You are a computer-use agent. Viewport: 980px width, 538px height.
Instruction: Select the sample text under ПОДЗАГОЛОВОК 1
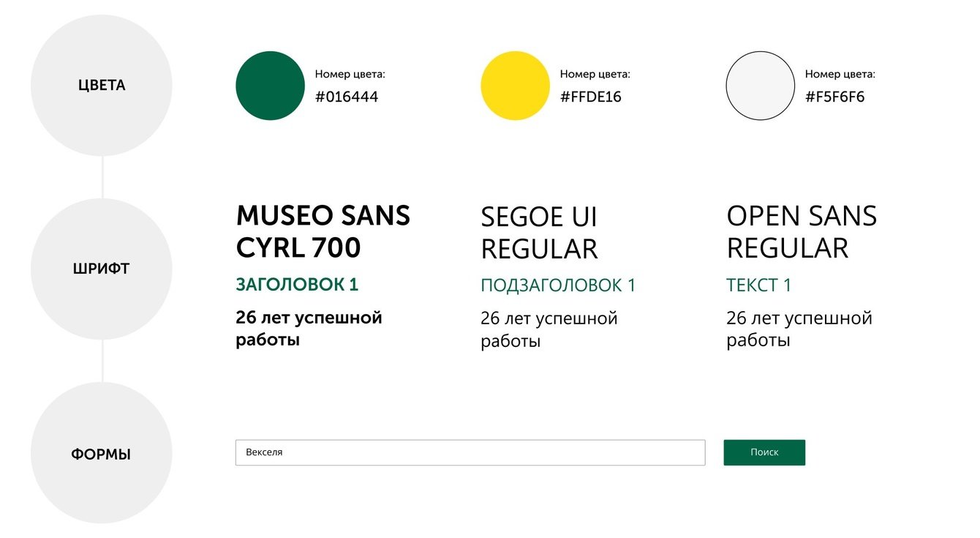click(x=549, y=329)
